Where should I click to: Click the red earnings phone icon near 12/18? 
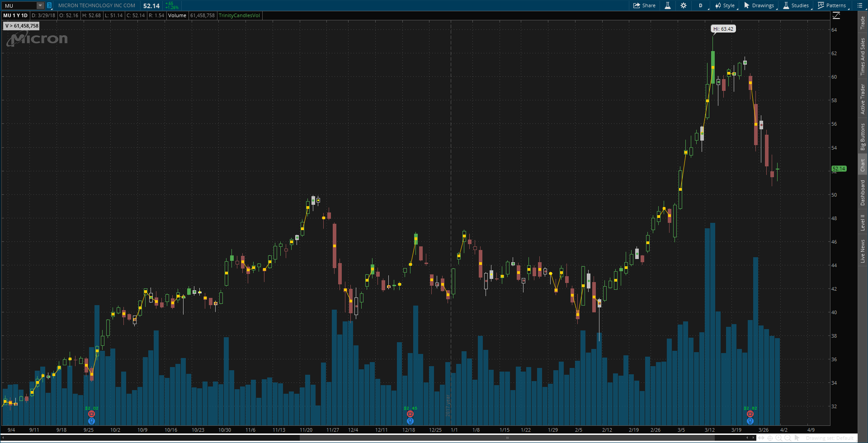[410, 414]
